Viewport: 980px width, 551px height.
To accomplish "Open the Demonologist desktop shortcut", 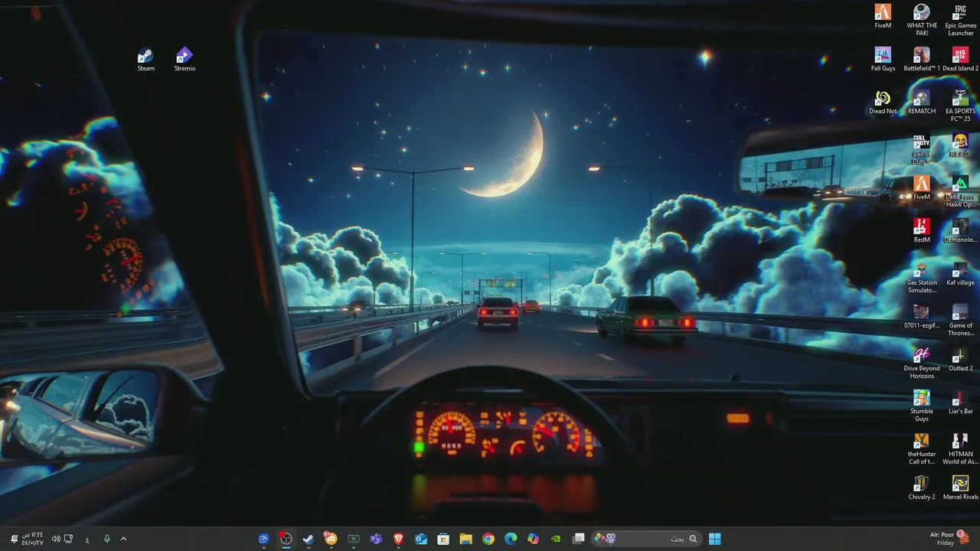I will click(960, 231).
